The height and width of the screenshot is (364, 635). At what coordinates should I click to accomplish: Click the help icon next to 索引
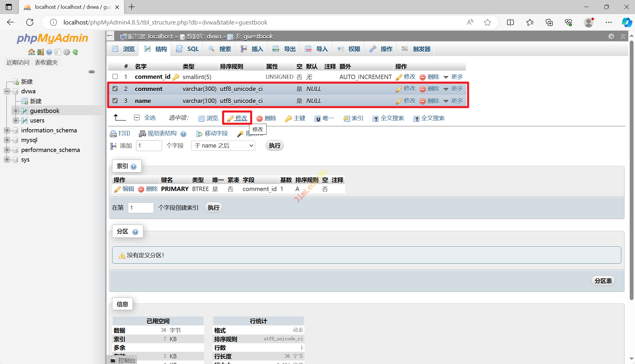click(x=134, y=167)
